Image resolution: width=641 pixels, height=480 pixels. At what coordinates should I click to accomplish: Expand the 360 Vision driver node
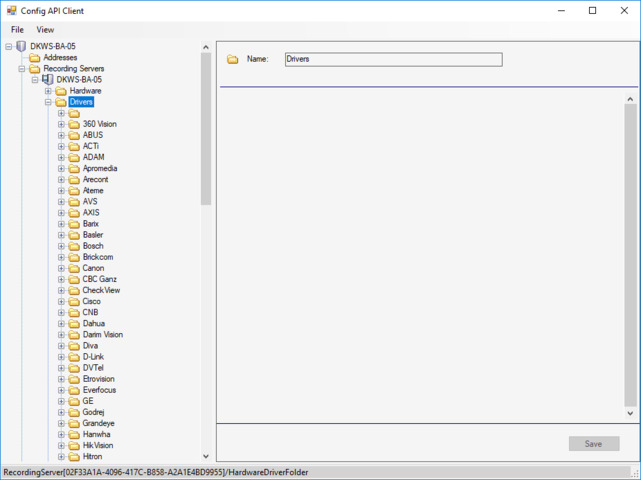[61, 124]
